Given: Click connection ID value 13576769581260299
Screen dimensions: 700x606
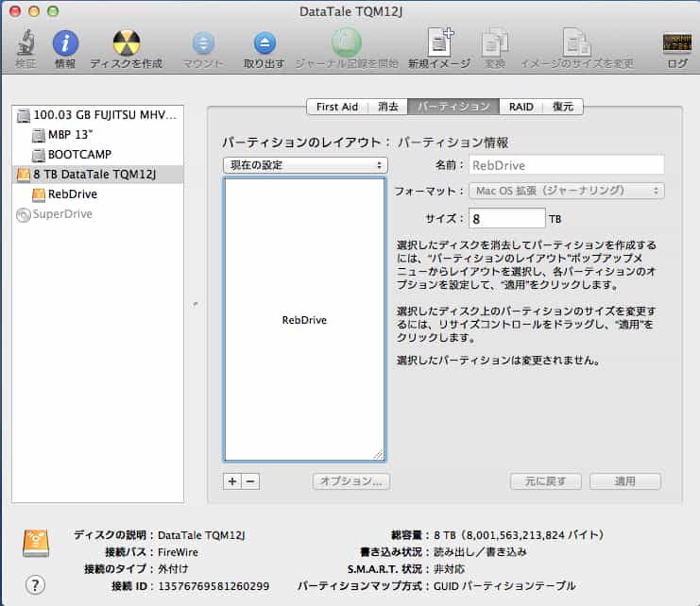Looking at the screenshot, I should click(213, 586).
